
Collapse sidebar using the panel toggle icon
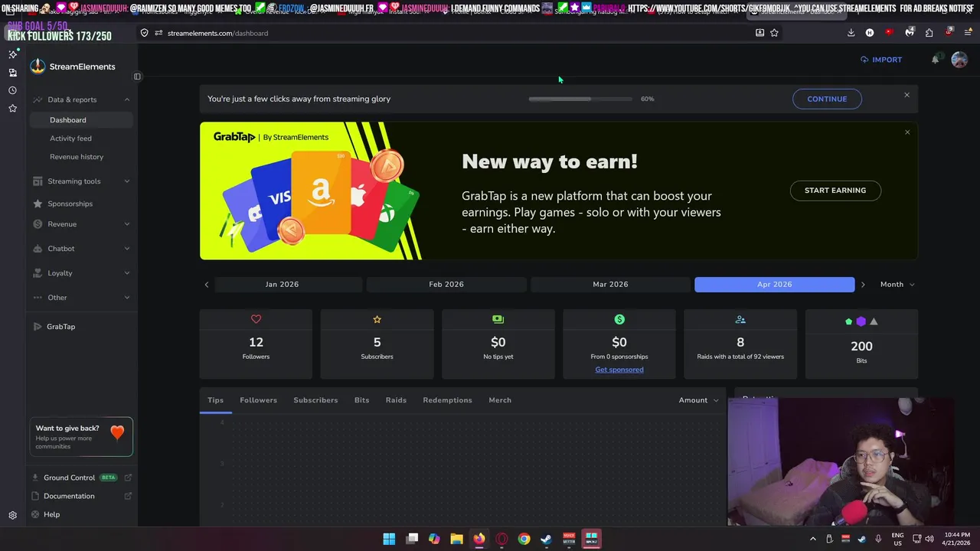tap(137, 77)
